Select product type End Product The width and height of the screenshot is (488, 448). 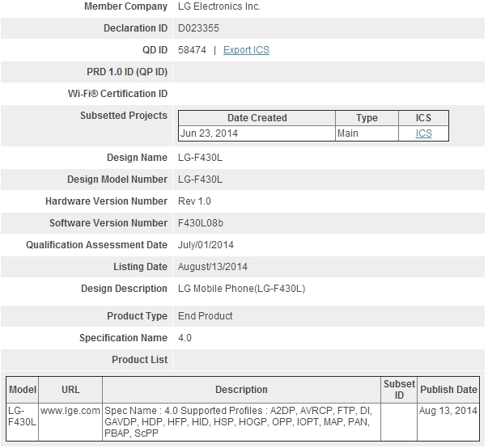pos(205,316)
